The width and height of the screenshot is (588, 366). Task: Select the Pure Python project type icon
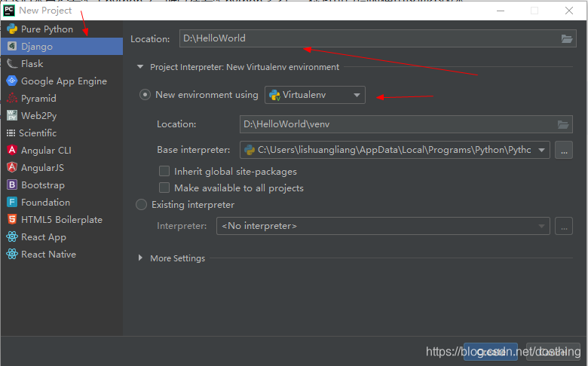point(12,29)
